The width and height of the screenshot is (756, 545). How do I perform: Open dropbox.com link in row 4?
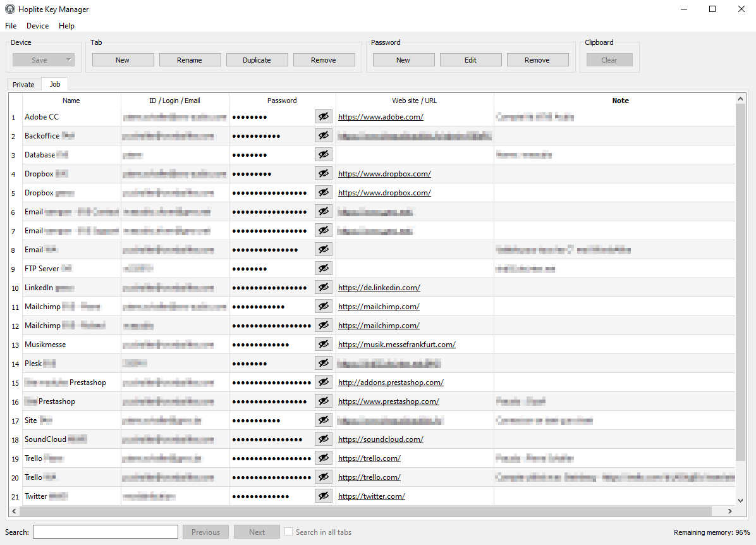[385, 174]
